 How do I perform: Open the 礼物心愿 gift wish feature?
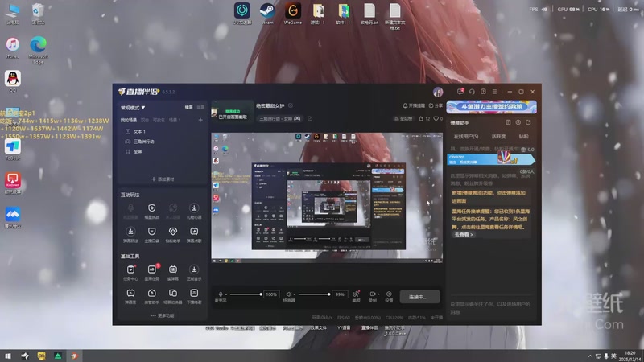click(x=194, y=212)
